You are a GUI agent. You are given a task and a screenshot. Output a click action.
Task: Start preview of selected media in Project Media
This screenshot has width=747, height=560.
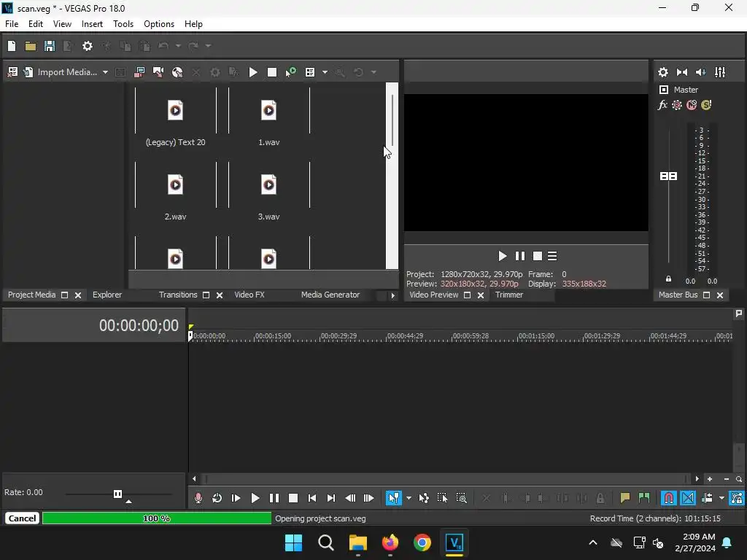(x=253, y=72)
